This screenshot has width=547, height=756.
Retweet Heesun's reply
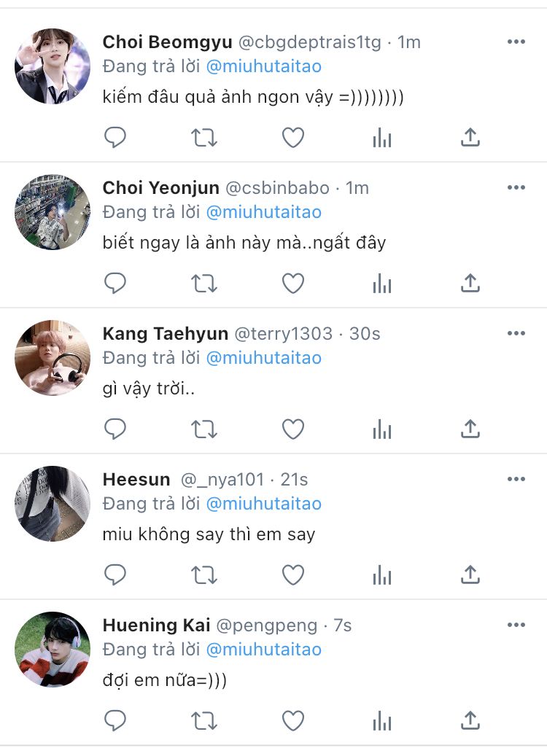click(x=204, y=574)
